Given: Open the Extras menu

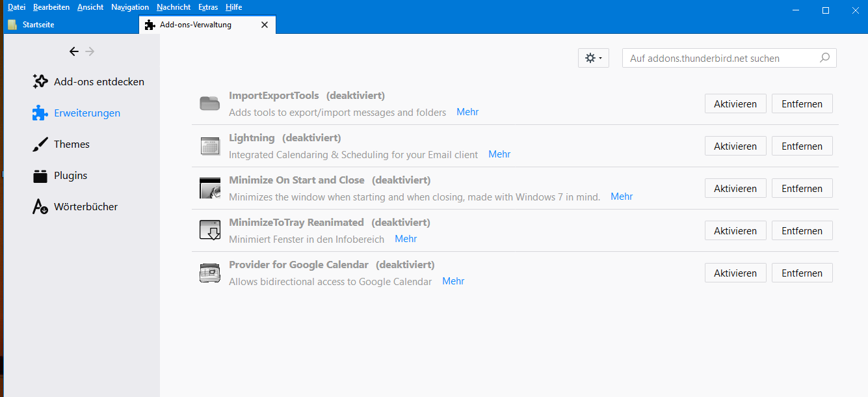Looking at the screenshot, I should point(208,7).
